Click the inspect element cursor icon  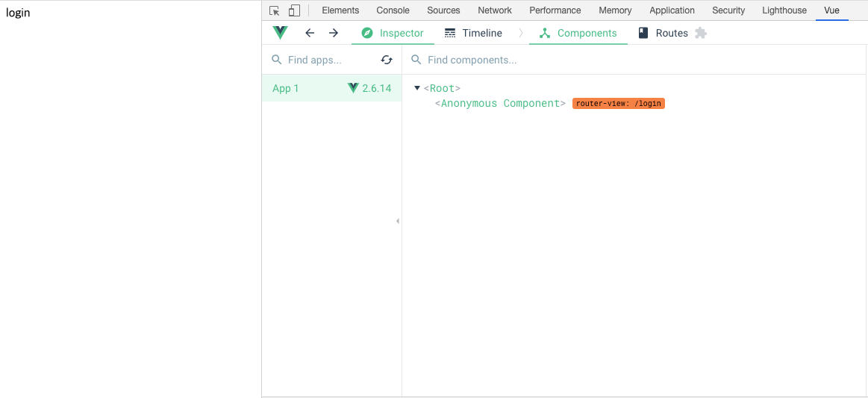[x=274, y=10]
